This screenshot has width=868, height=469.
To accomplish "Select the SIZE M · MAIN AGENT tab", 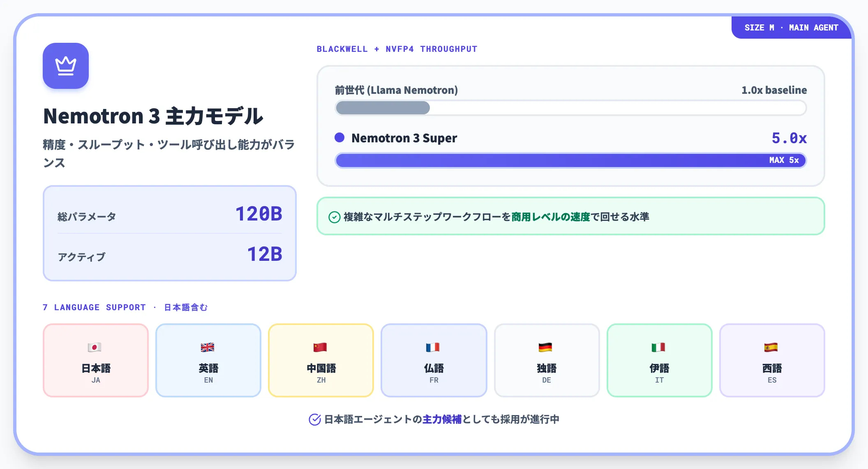I will pos(791,28).
